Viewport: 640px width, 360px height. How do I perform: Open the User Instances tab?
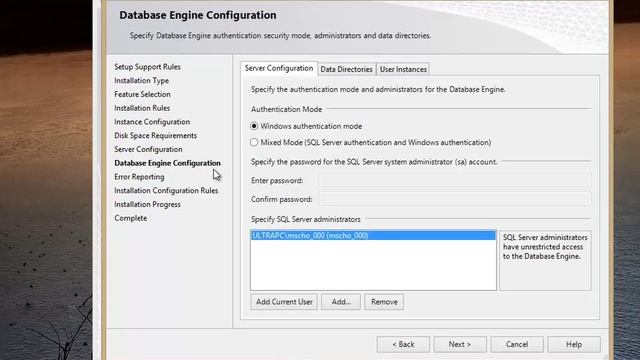click(403, 69)
